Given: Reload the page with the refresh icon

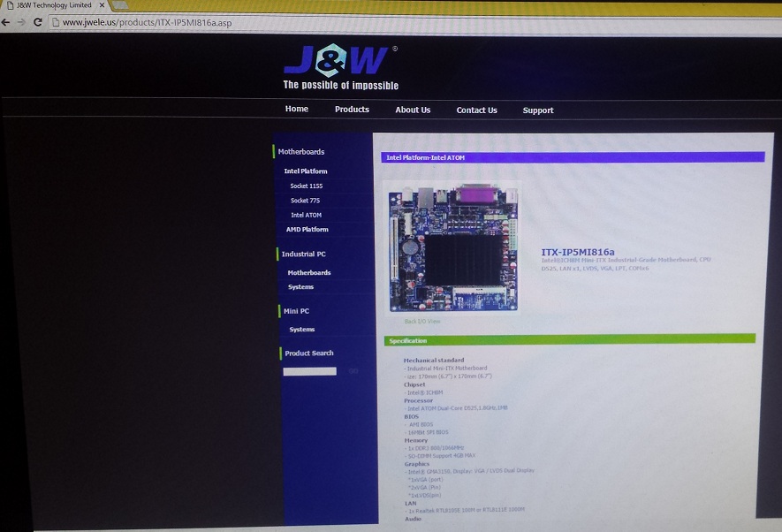Looking at the screenshot, I should coord(37,22).
